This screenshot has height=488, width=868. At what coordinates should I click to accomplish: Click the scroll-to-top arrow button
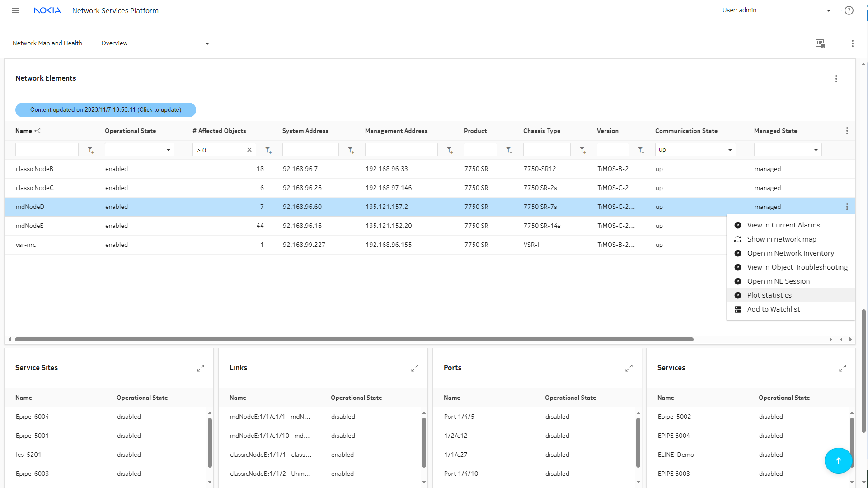(838, 460)
